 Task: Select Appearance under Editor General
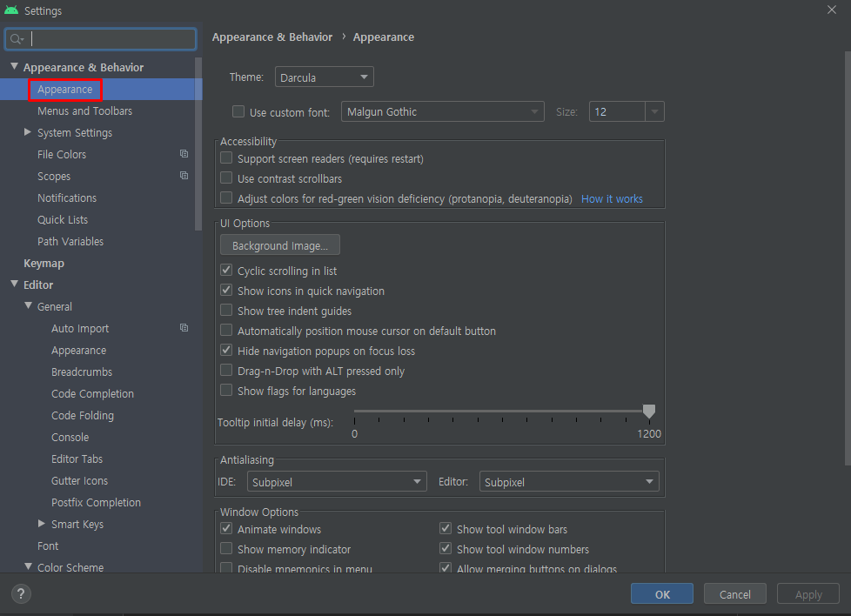click(x=78, y=351)
